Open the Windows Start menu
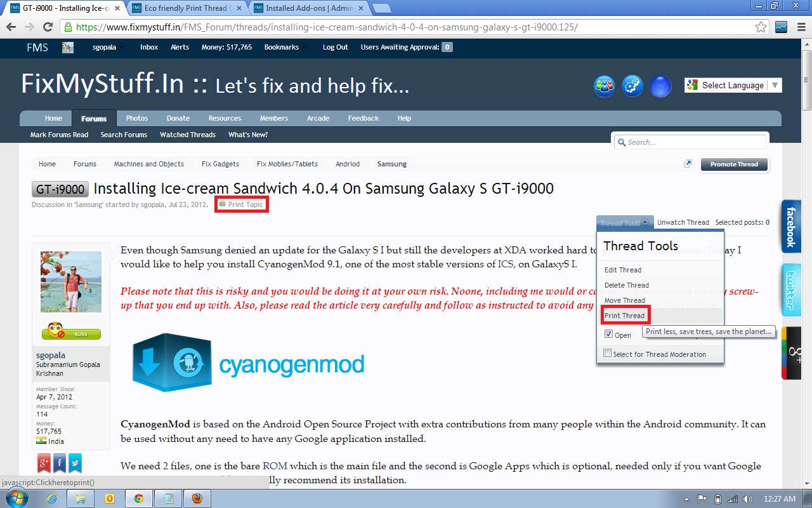The width and height of the screenshot is (812, 508). coord(17,498)
